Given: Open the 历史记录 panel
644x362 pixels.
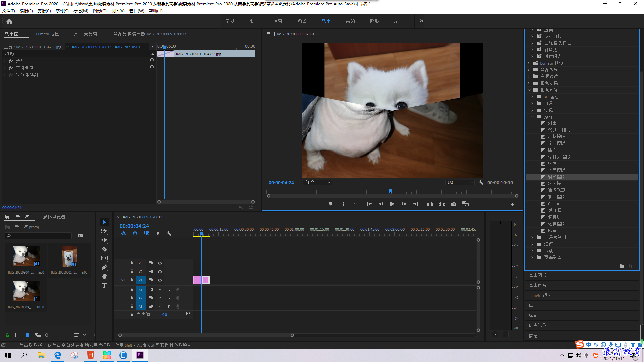Looking at the screenshot, I should (x=537, y=325).
